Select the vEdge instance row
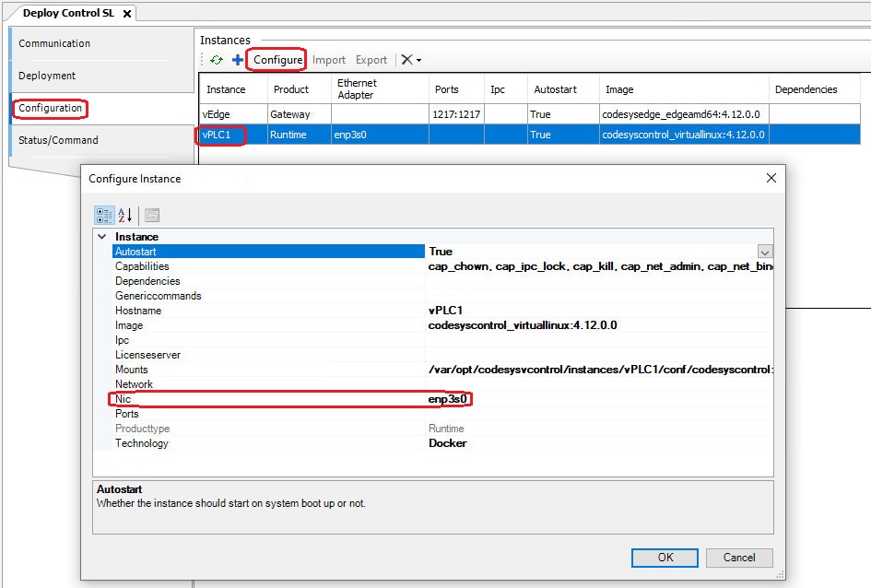 click(x=277, y=112)
